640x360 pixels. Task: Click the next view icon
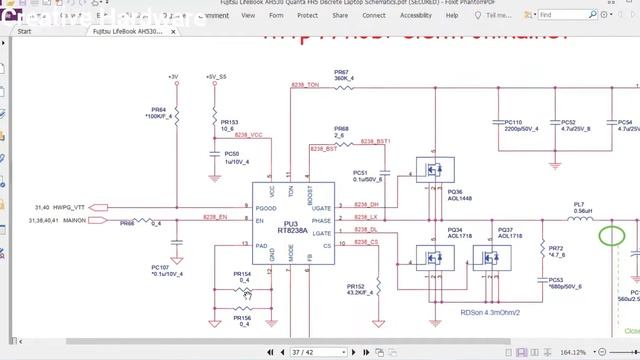pyautogui.click(x=393, y=352)
